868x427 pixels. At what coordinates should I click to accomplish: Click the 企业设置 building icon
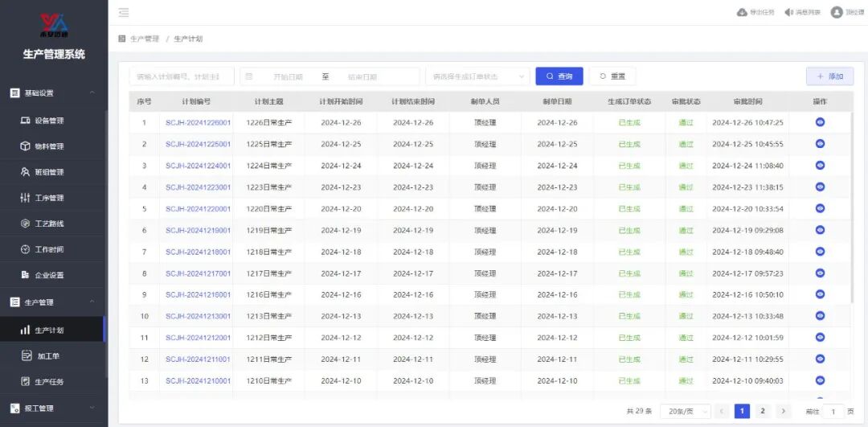[x=25, y=275]
